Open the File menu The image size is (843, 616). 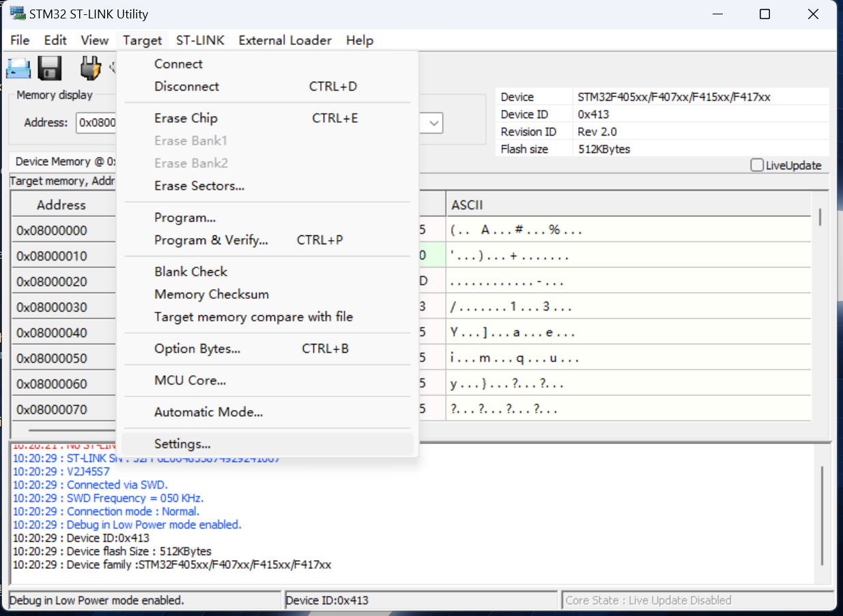(20, 40)
